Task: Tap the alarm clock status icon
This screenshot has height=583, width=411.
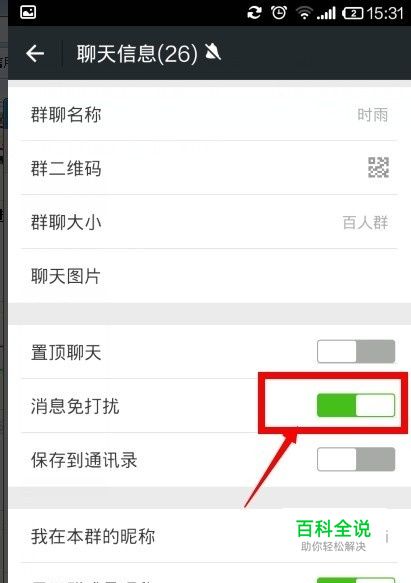Action: 279,13
